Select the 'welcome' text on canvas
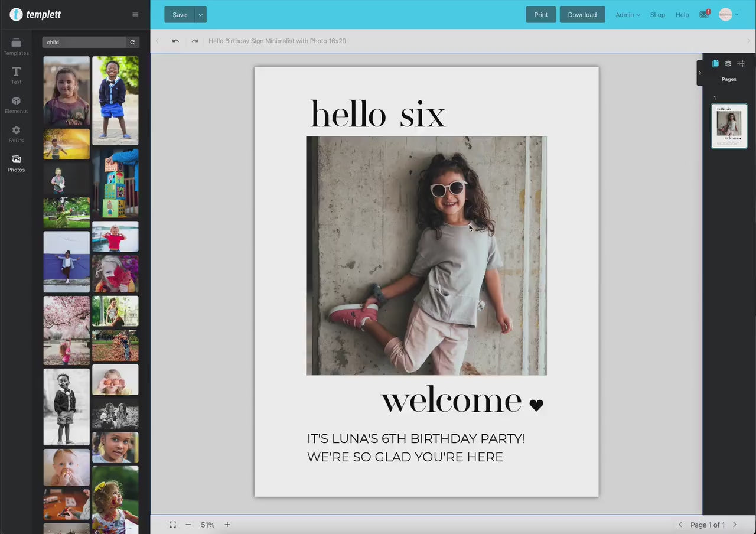This screenshot has width=756, height=534. click(x=451, y=401)
